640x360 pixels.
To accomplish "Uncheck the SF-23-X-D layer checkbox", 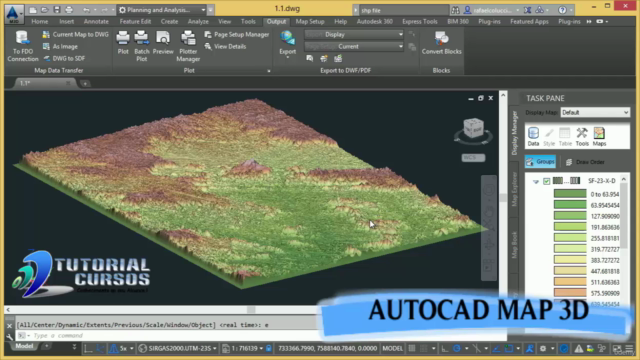I will [547, 181].
